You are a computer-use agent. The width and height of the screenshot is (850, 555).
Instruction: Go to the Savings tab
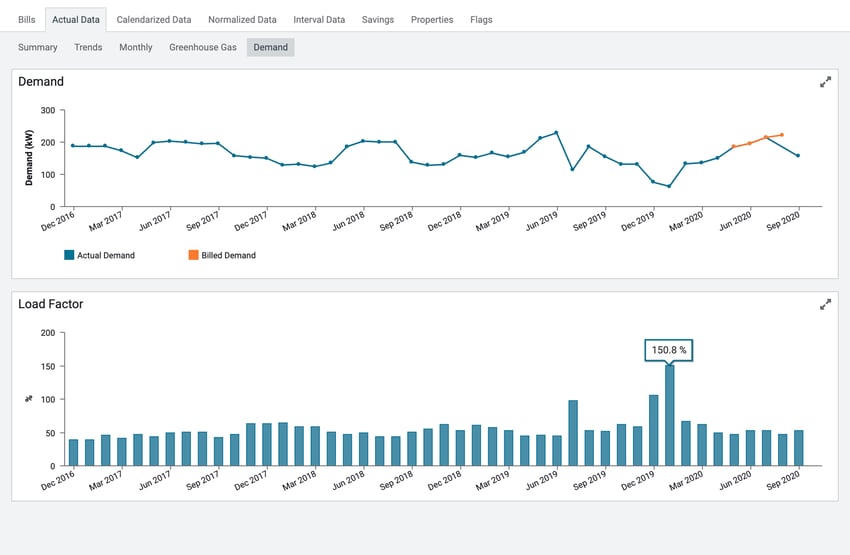coord(378,19)
